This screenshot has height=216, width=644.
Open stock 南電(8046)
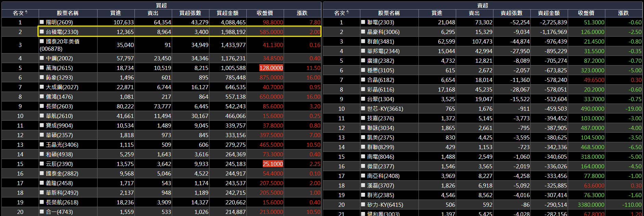(x=381, y=157)
